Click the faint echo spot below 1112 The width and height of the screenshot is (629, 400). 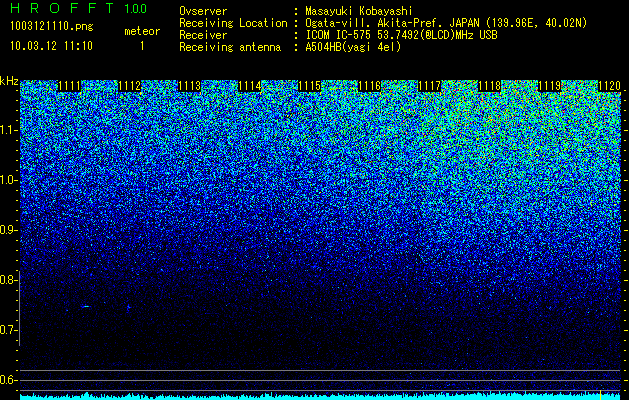click(x=128, y=308)
